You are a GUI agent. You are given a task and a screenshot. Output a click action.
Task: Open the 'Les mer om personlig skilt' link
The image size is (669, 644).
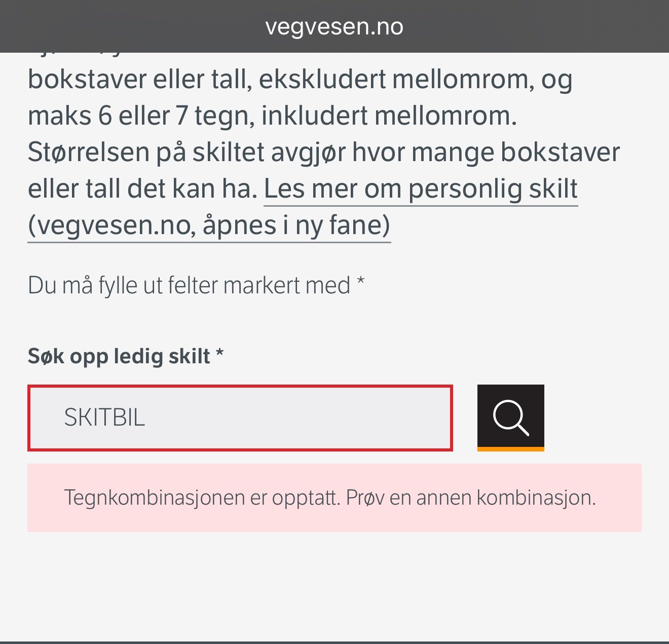coord(421,189)
